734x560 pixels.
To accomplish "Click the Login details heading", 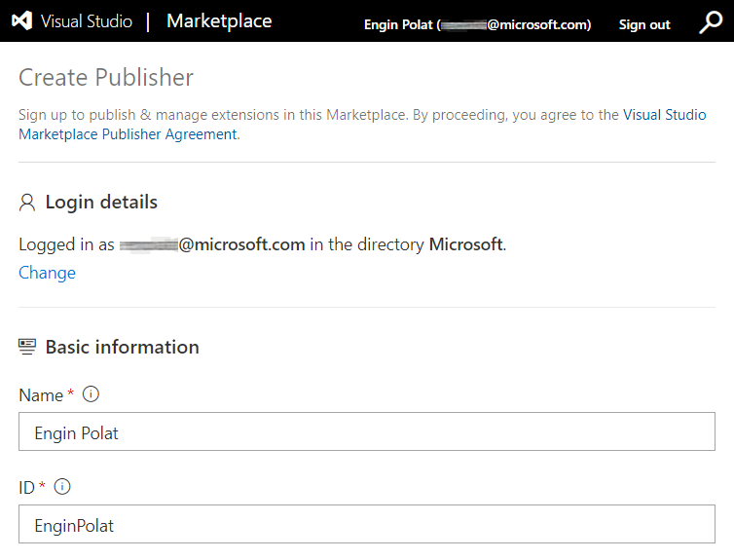I will pos(101,203).
